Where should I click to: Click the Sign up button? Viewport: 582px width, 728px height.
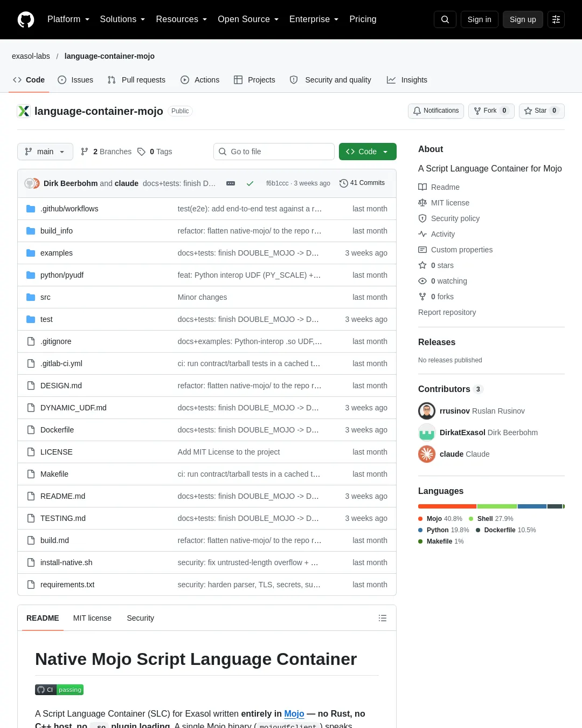pos(523,19)
